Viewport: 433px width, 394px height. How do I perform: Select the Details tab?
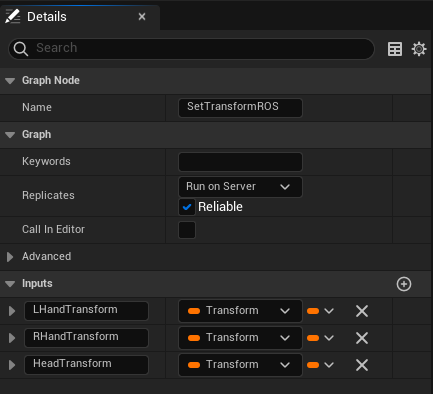(x=47, y=17)
